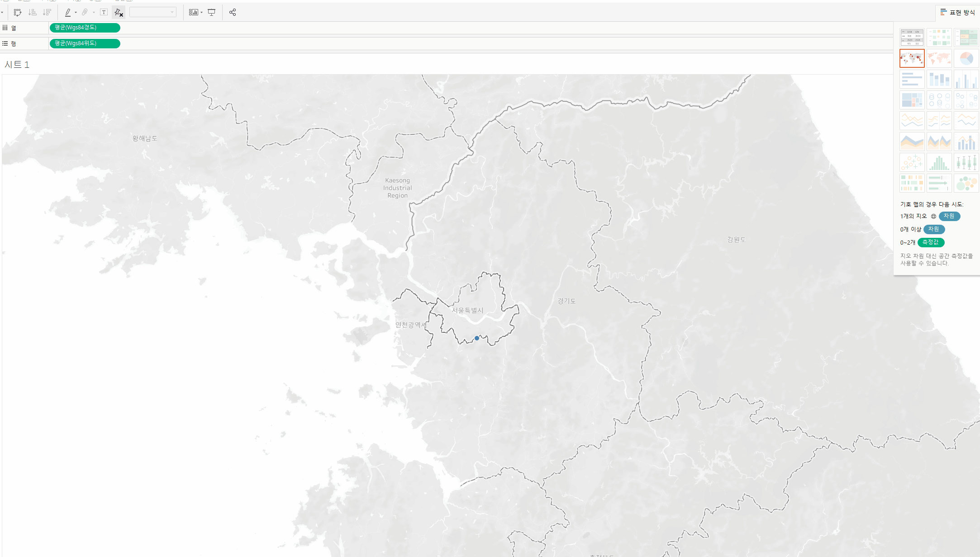Click the 시트 1 sheet title
This screenshot has width=980, height=557.
(x=17, y=65)
